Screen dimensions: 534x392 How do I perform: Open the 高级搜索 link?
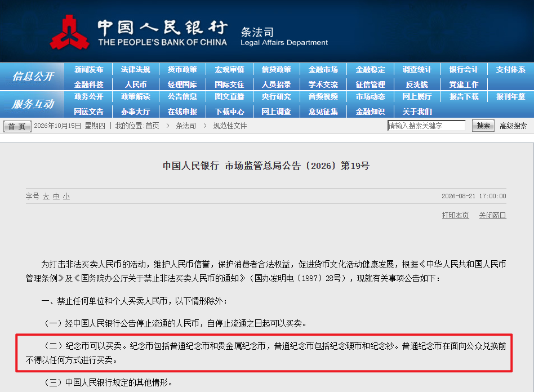point(513,126)
